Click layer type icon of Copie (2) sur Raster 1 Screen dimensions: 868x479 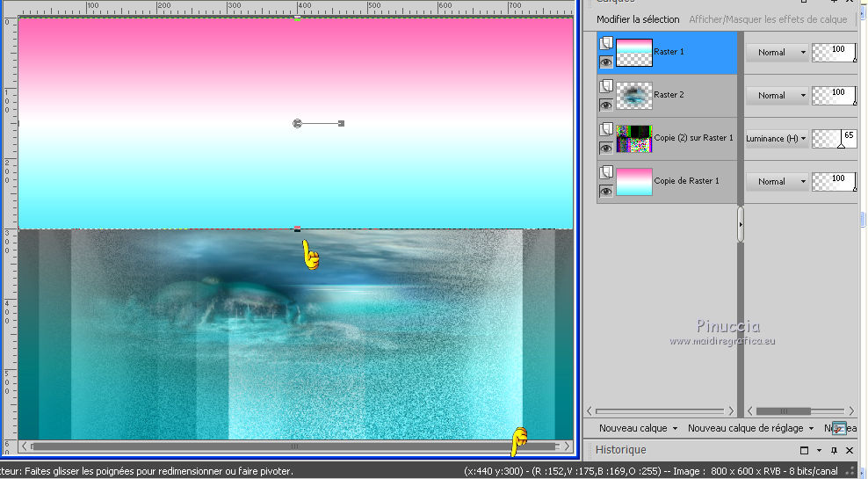[x=606, y=129]
